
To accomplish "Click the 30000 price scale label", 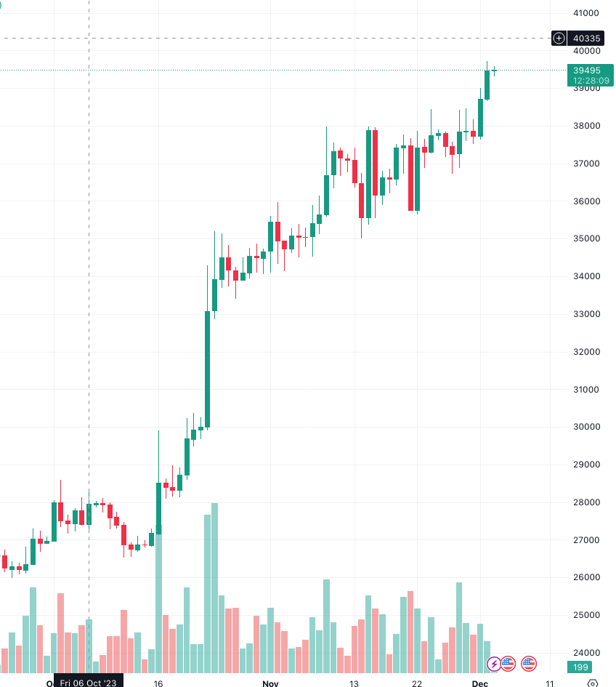I will pos(585,427).
